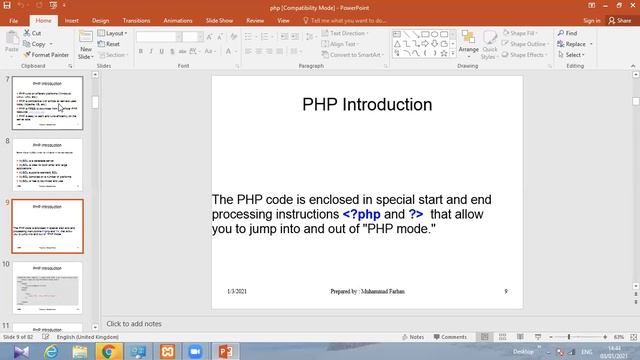Increase font size with larger A icon
The width and height of the screenshot is (640, 360).
point(209,37)
